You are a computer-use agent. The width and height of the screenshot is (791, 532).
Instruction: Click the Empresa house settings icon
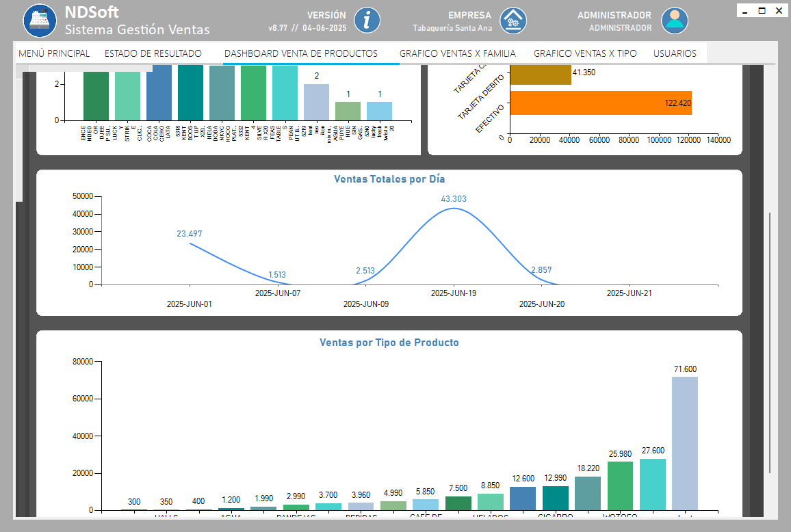[x=513, y=20]
